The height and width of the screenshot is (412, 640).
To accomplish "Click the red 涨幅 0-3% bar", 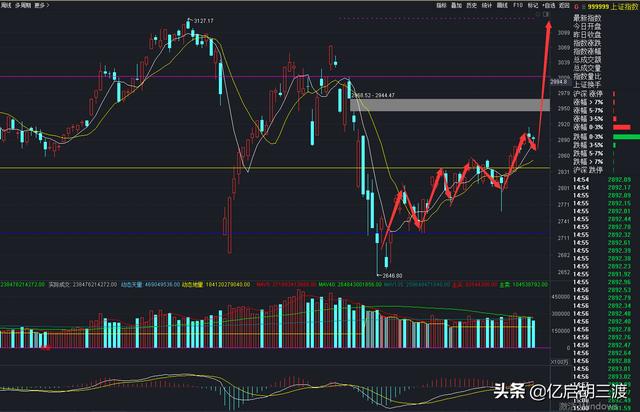I will (622, 127).
